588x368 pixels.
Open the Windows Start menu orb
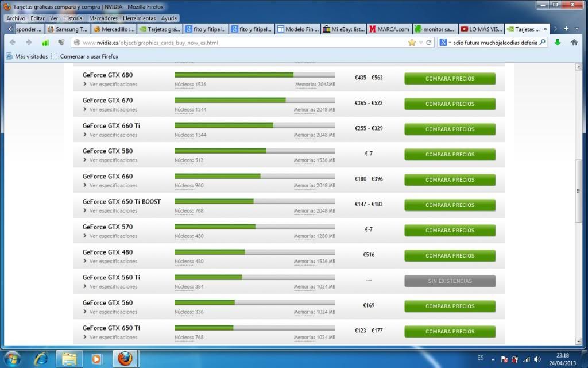[x=12, y=359]
